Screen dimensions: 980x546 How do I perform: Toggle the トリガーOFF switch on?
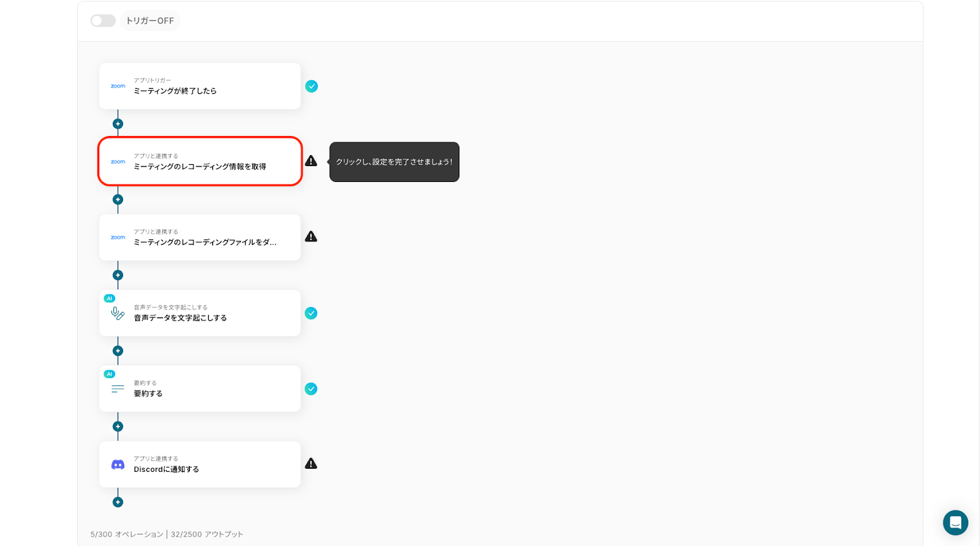coord(103,21)
